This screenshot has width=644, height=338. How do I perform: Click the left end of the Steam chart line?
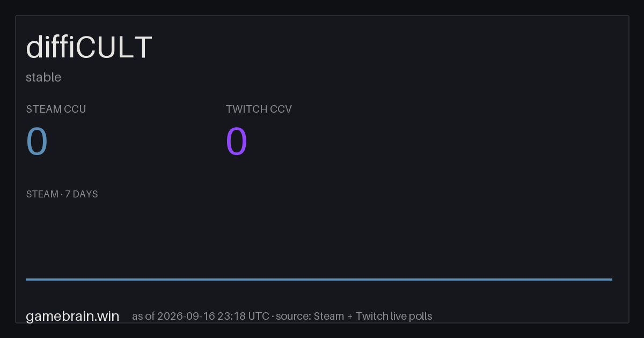[x=27, y=279]
